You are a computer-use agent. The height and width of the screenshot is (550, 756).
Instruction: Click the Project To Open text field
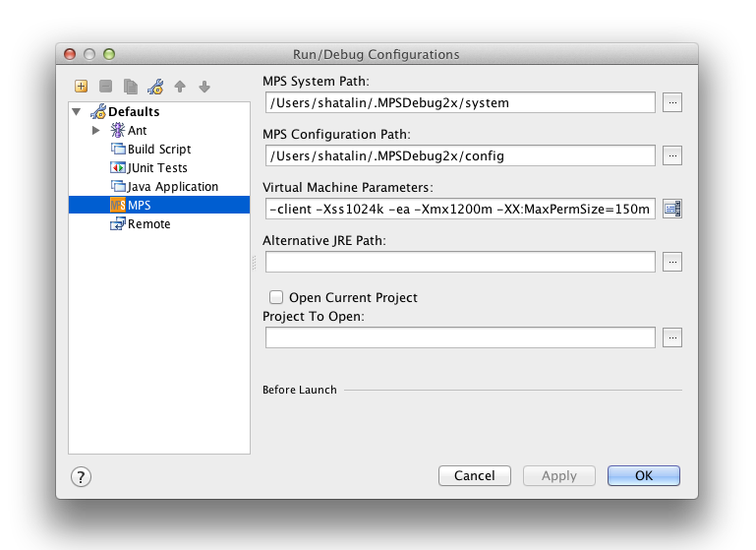pos(460,337)
